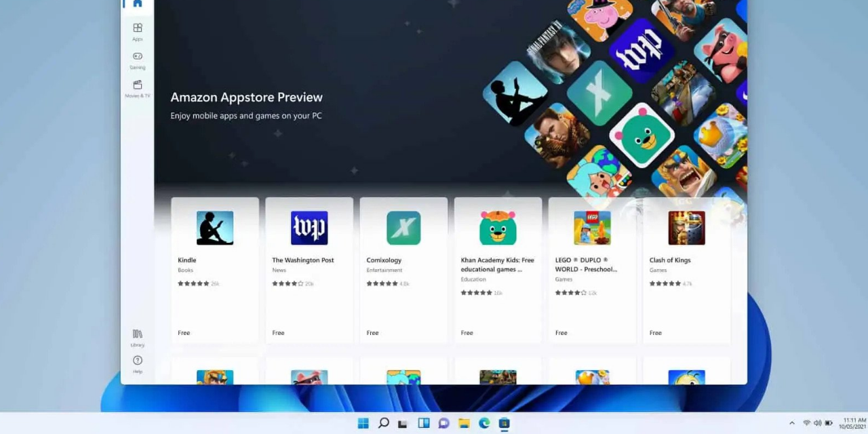Viewport: 868px width, 434px height.
Task: Click the Education category under Khan Academy
Action: coord(473,279)
